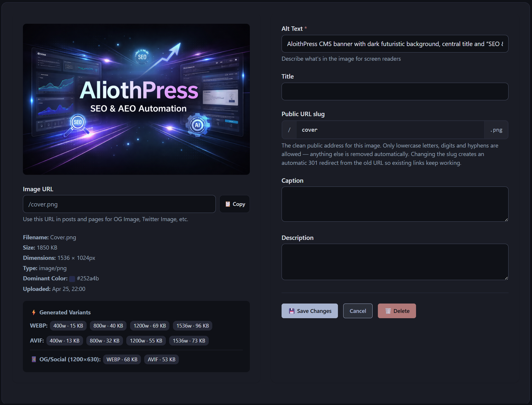Image resolution: width=532 pixels, height=405 pixels.
Task: Click the WEBP: row label
Action: pyautogui.click(x=38, y=326)
